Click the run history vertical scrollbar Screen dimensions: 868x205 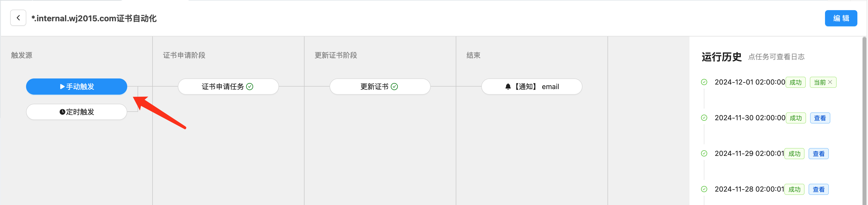point(864,121)
